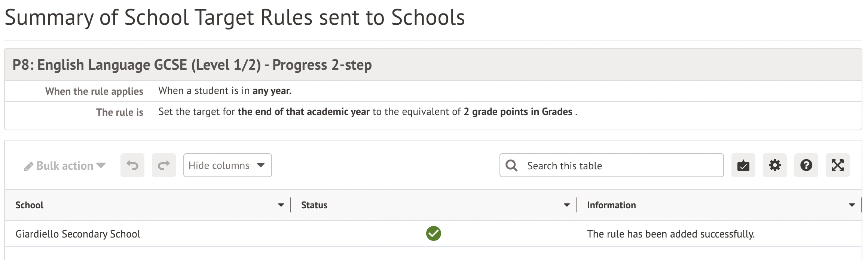
Task: Open the Bulk action dropdown
Action: coord(65,166)
